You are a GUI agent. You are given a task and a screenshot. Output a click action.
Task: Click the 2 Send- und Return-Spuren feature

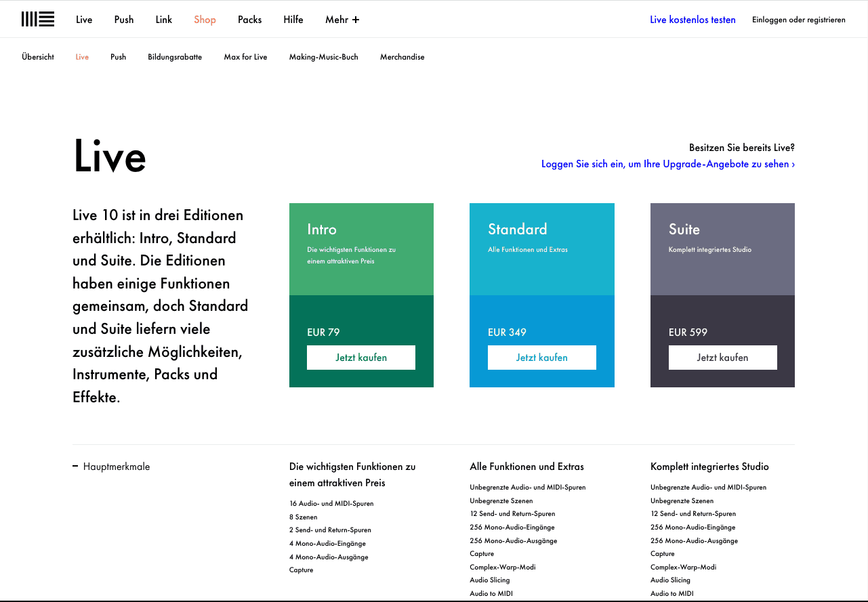click(x=330, y=530)
